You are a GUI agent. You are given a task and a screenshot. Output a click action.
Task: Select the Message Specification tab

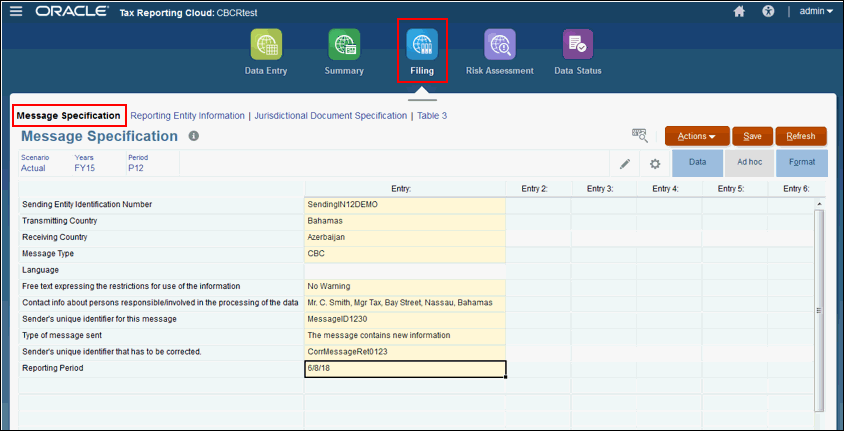pyautogui.click(x=68, y=116)
